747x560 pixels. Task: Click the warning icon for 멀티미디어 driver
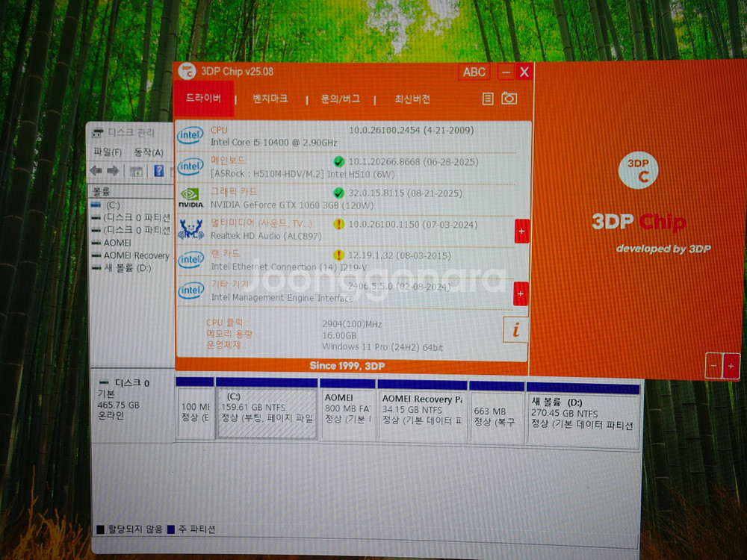(x=338, y=224)
